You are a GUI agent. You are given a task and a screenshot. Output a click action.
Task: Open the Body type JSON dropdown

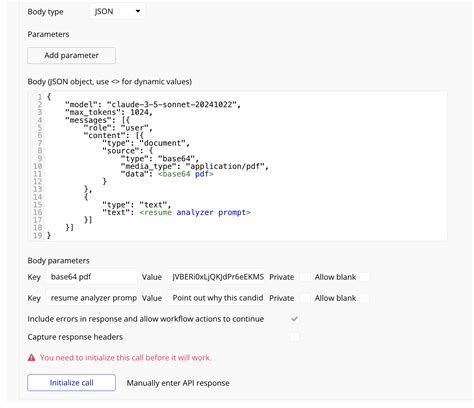pyautogui.click(x=117, y=12)
